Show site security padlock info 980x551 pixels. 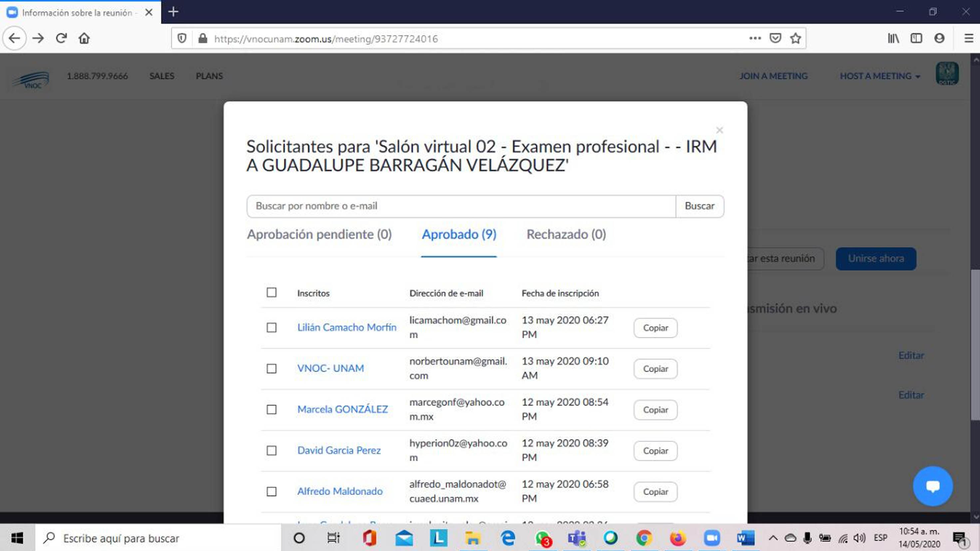click(x=203, y=38)
